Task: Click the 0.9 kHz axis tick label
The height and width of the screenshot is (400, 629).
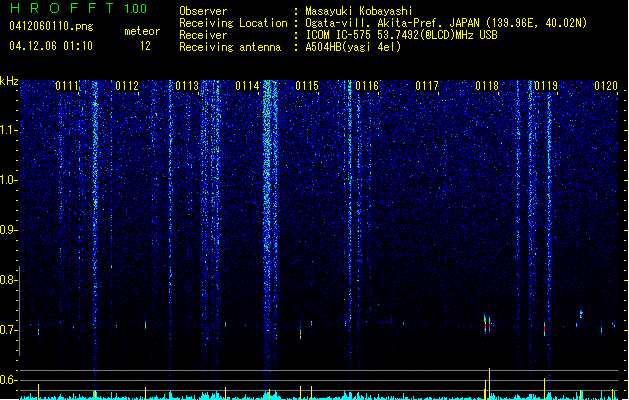Action: [x=8, y=230]
